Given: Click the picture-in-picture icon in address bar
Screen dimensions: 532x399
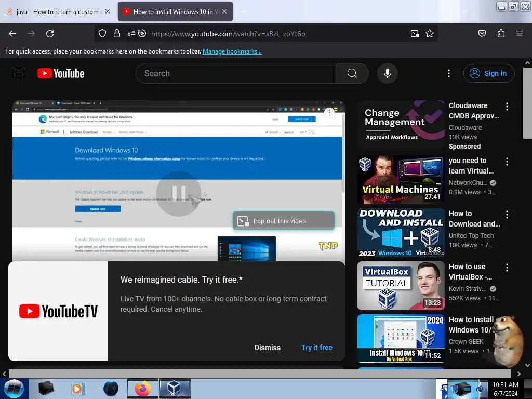Looking at the screenshot, I should pyautogui.click(x=415, y=33).
